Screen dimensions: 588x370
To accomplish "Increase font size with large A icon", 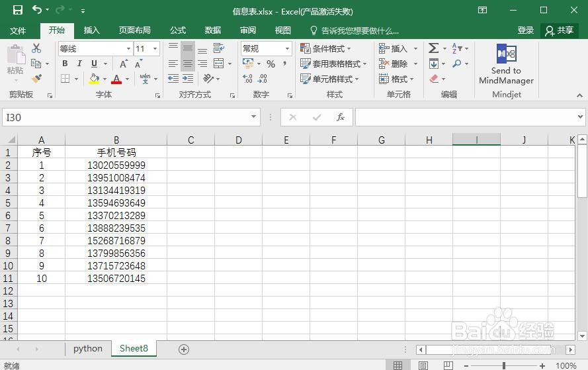I will [124, 64].
